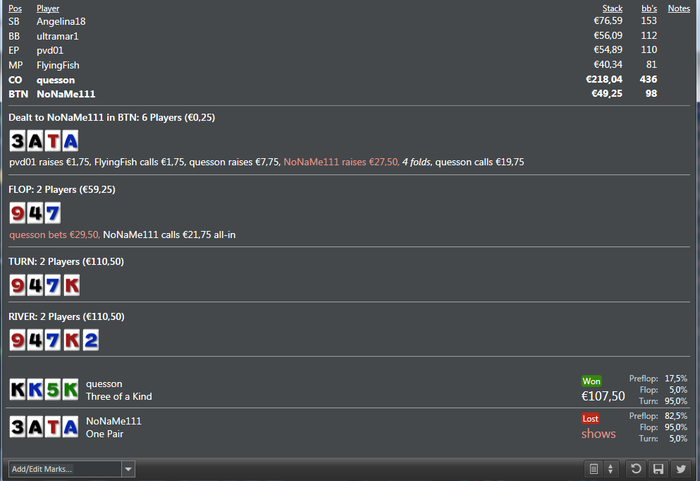This screenshot has height=481, width=700.
Task: Click the red 9 flop card
Action: [x=17, y=213]
